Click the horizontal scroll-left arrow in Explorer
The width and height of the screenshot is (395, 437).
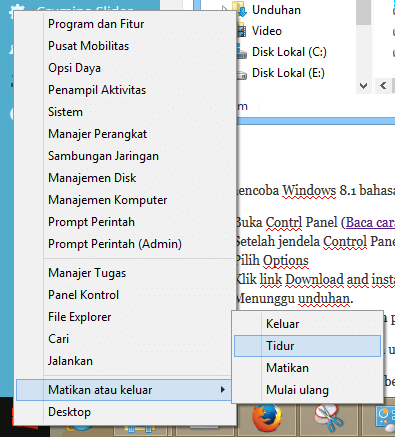383,86
